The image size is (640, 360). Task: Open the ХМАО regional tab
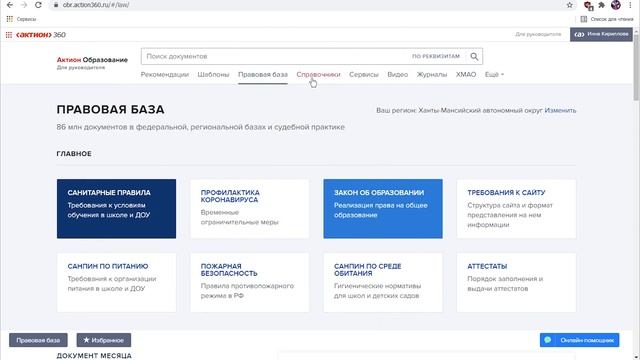[466, 74]
